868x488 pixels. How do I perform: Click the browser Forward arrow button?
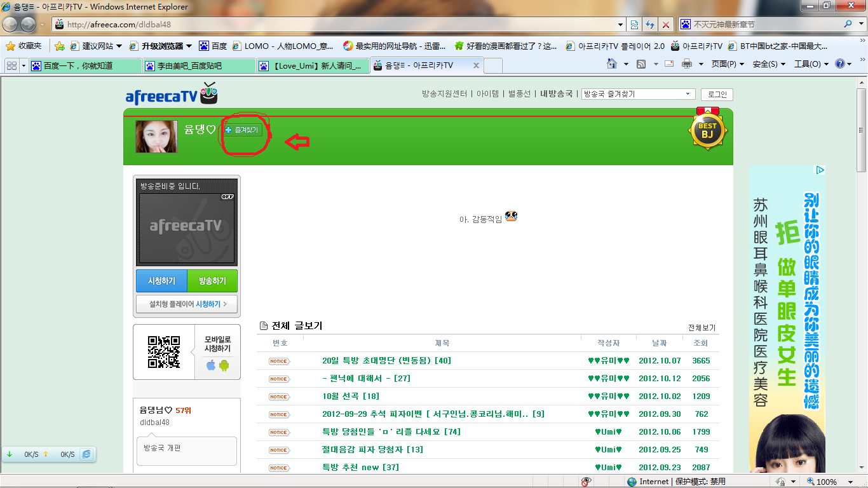[29, 24]
